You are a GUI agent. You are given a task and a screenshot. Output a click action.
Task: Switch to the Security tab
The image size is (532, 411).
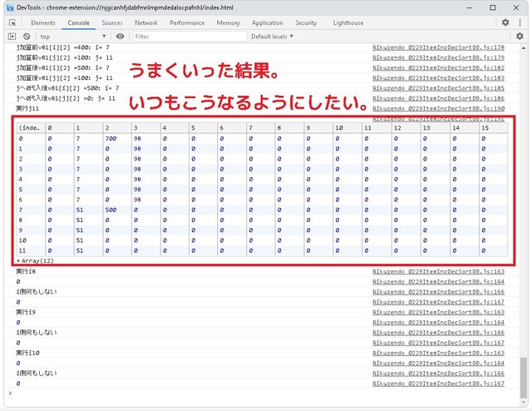tap(306, 22)
